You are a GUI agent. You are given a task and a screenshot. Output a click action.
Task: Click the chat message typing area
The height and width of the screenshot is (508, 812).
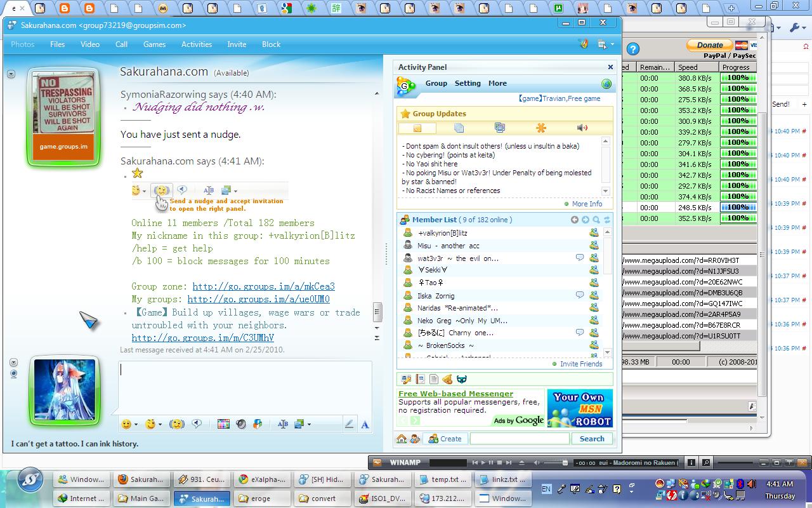245,387
